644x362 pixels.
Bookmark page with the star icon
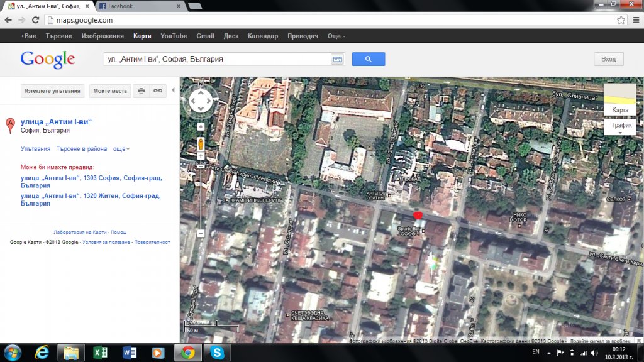click(621, 20)
